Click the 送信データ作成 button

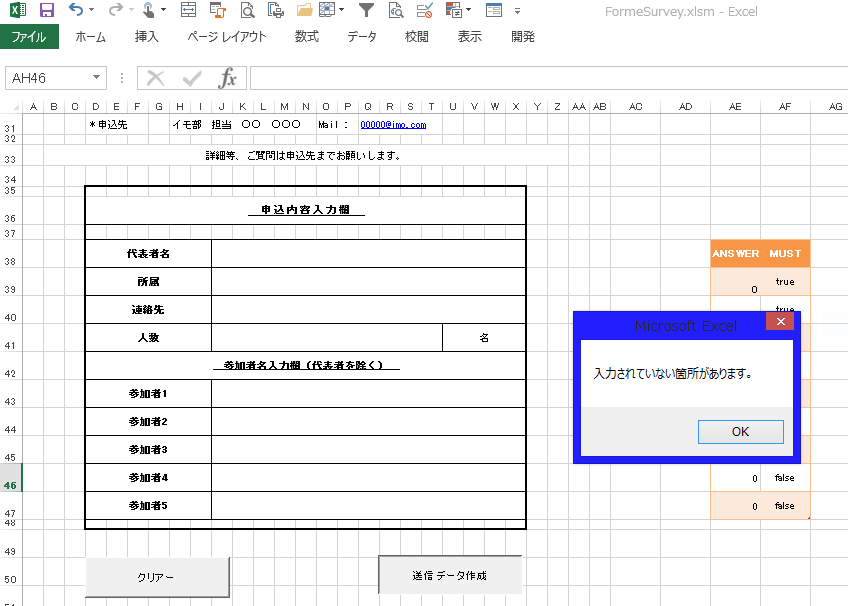pyautogui.click(x=450, y=575)
